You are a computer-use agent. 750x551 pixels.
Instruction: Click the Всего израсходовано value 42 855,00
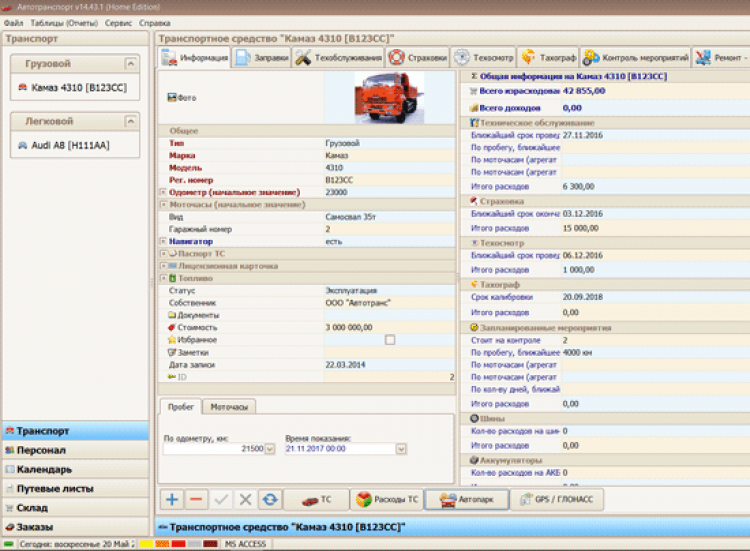584,91
